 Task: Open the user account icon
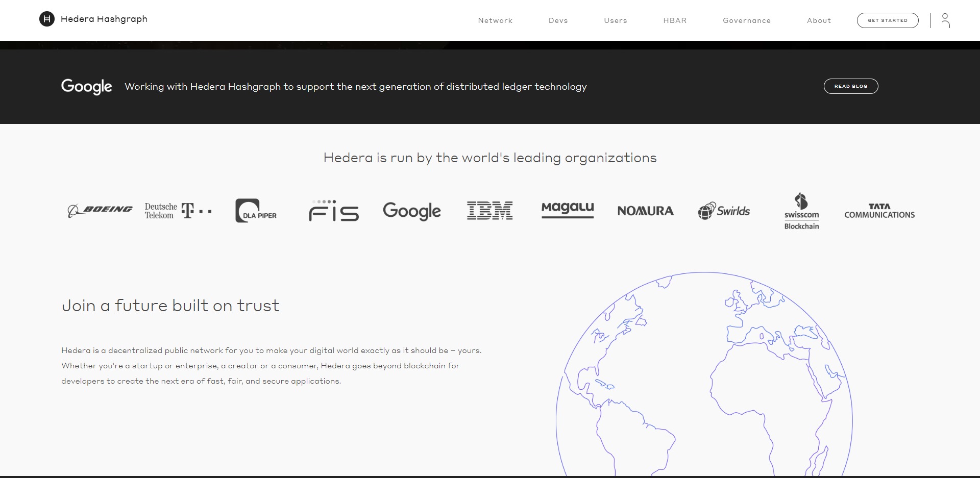click(x=945, y=20)
